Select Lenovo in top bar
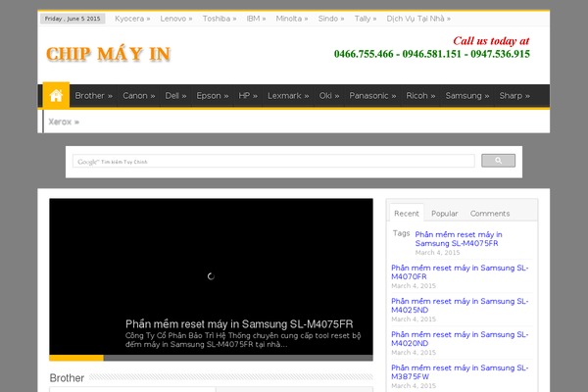Image resolution: width=588 pixels, height=392 pixels. click(x=175, y=19)
